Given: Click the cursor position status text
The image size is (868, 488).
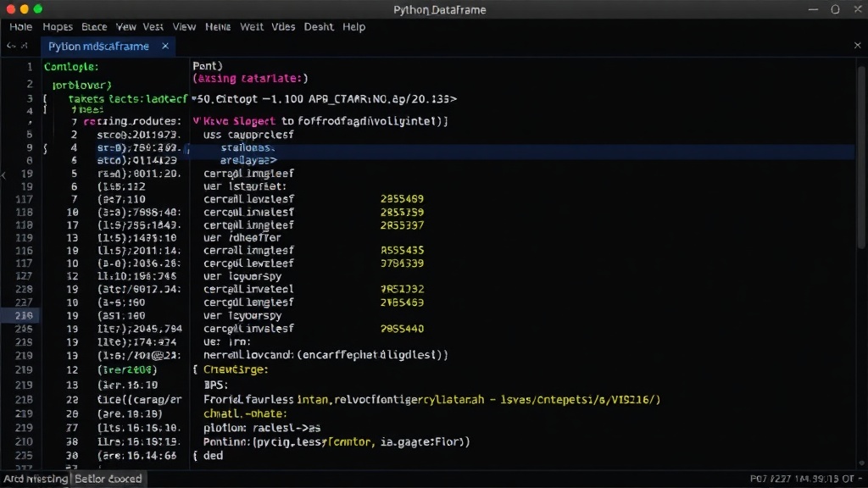Looking at the screenshot, I should pos(805,479).
